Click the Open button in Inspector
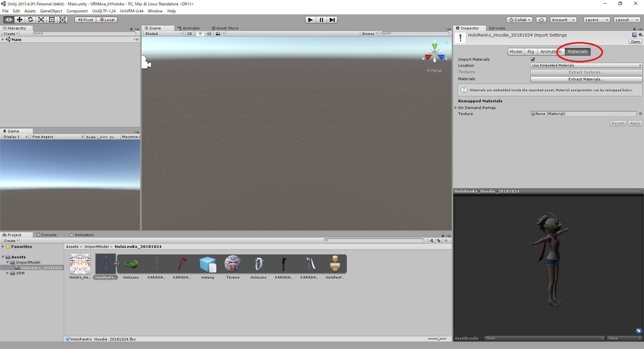 pos(635,42)
